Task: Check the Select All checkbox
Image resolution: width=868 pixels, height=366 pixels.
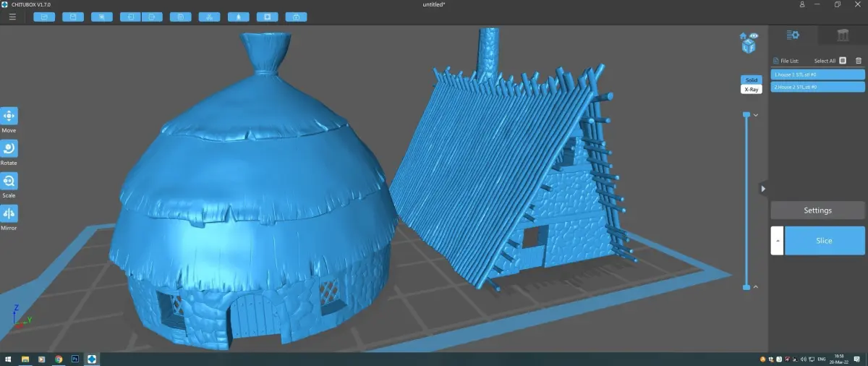Action: point(843,61)
